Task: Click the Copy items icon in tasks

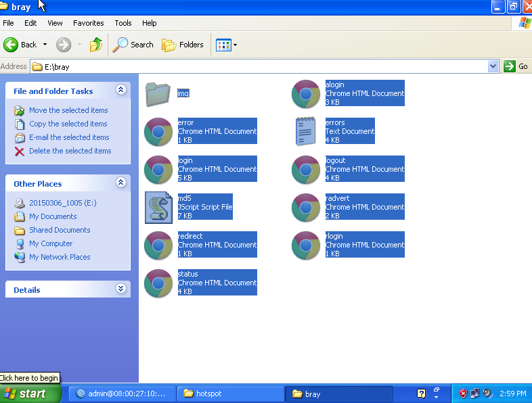Action: (x=20, y=124)
